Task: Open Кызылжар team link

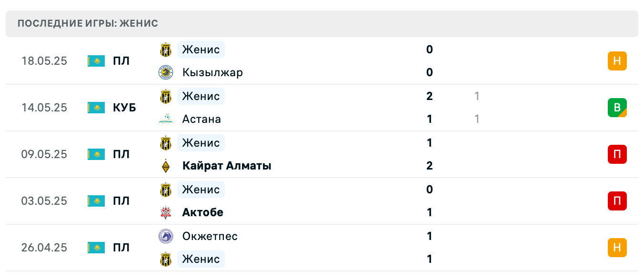Action: [x=212, y=72]
